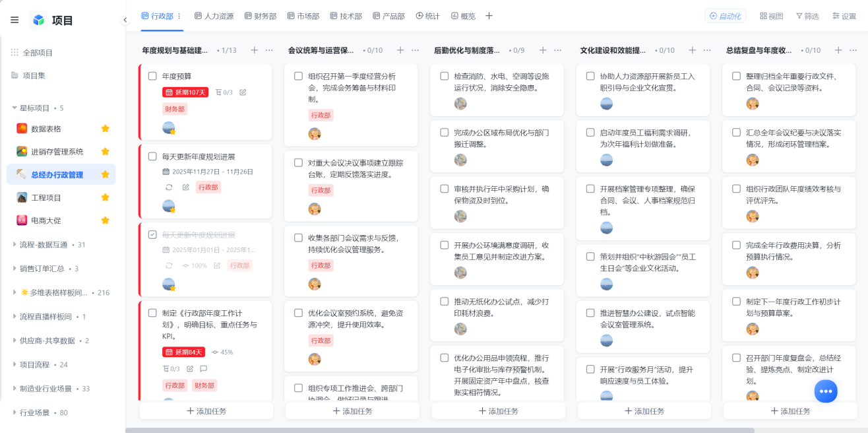The height and width of the screenshot is (433, 868).
Task: Expand the 多维表格样板间 group
Action: click(15, 292)
